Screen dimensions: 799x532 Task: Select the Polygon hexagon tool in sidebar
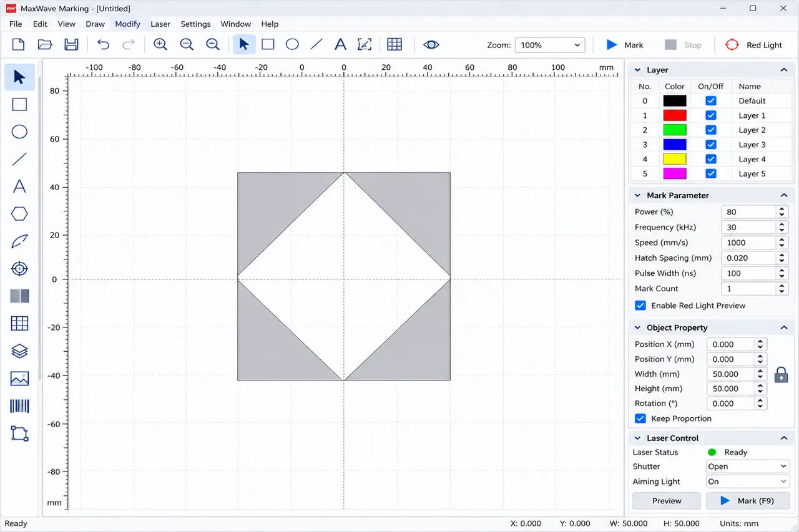tap(19, 214)
